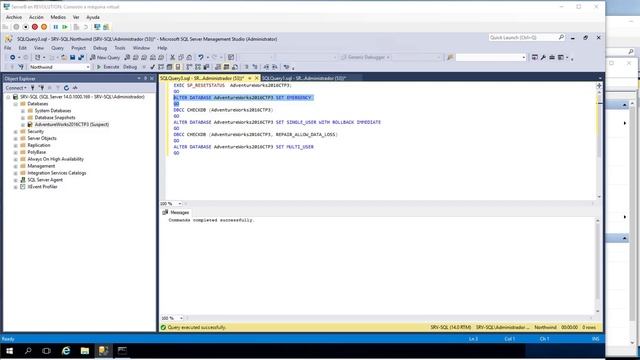Open File Explorer from taskbar

(84, 351)
